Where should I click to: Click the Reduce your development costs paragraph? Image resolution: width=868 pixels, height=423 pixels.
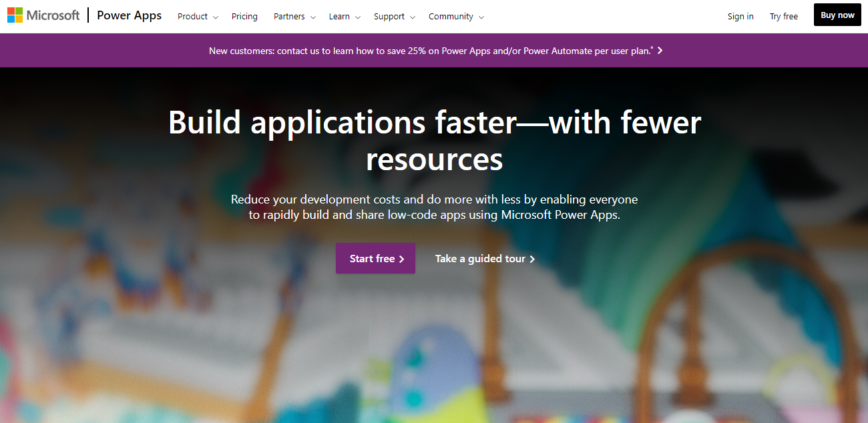(x=435, y=207)
